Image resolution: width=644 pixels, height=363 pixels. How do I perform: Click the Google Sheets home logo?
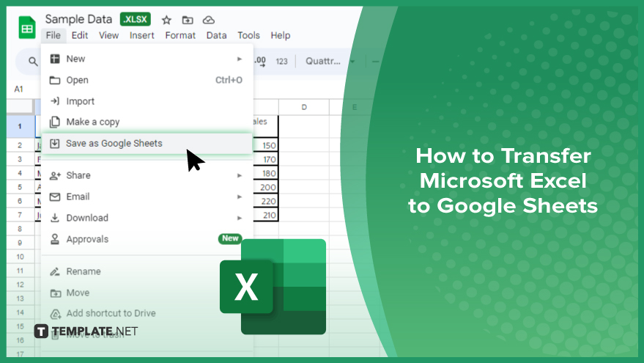(x=27, y=27)
